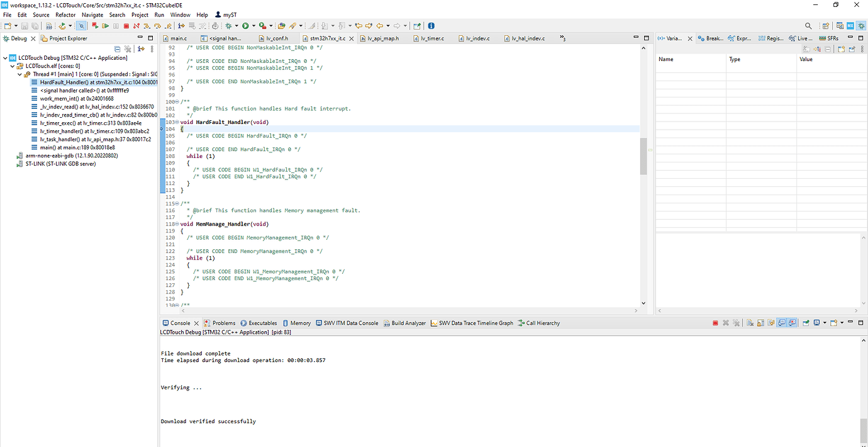Toggle instruction stepping mode
Image resolution: width=868 pixels, height=447 pixels.
(x=181, y=26)
